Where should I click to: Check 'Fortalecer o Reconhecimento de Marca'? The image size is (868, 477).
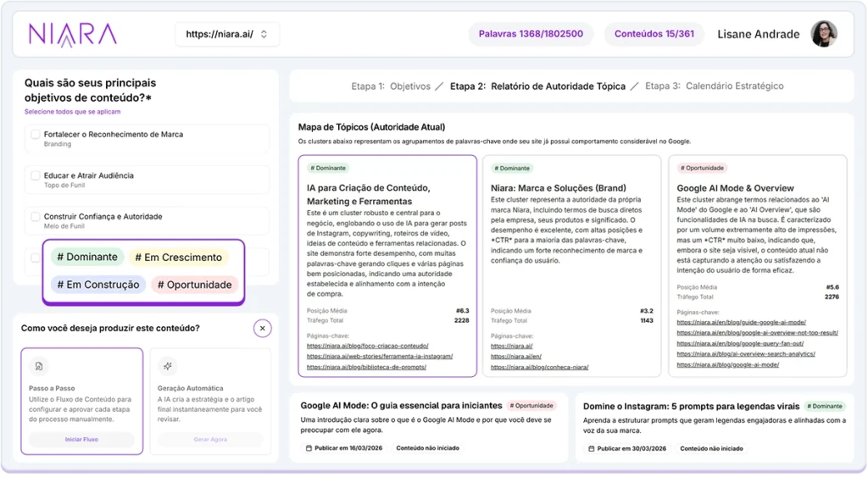pyautogui.click(x=36, y=135)
